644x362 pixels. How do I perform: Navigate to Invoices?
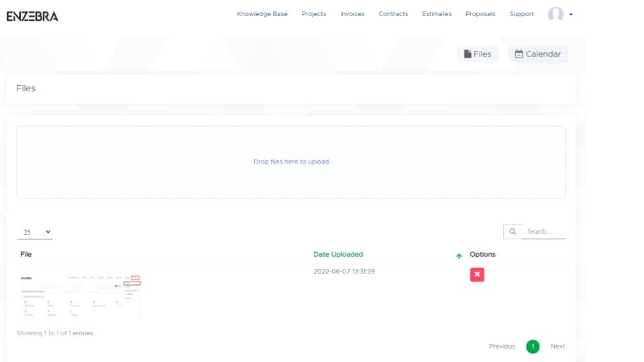click(x=352, y=14)
